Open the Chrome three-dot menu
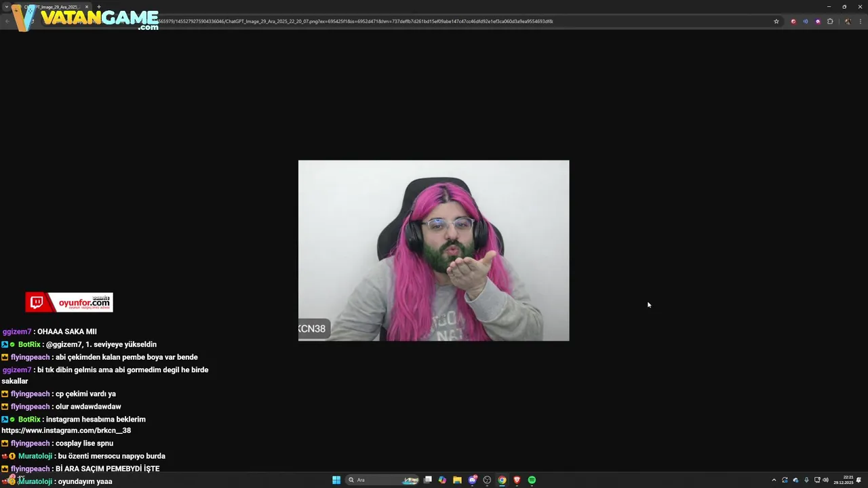 pos(860,21)
